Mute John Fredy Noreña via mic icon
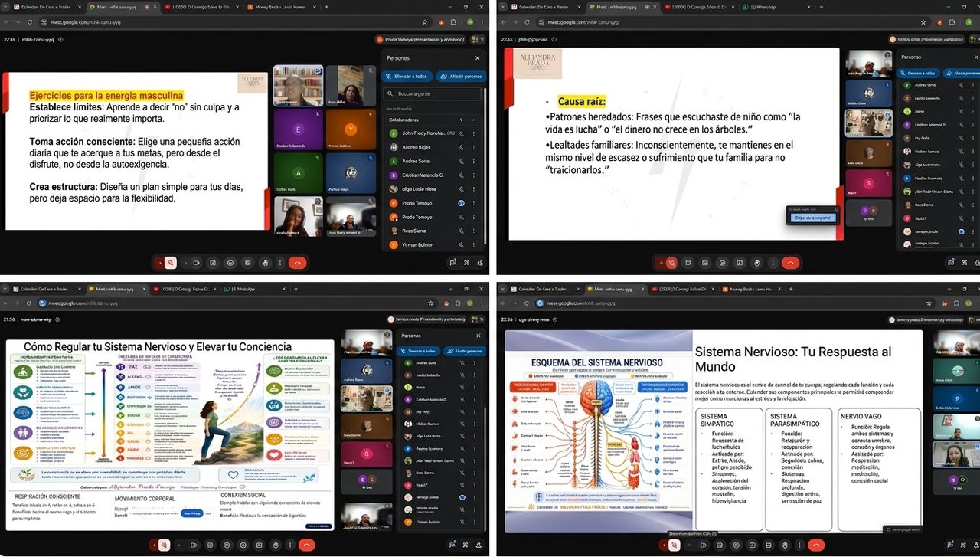Screen dimensions: 980x557 click(462, 133)
